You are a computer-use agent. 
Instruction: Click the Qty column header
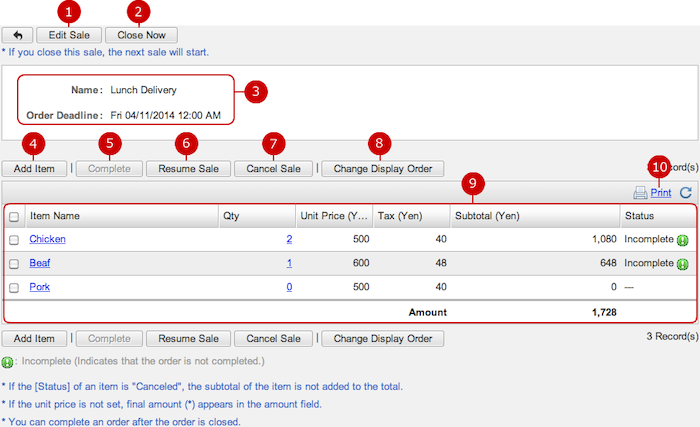(x=257, y=216)
